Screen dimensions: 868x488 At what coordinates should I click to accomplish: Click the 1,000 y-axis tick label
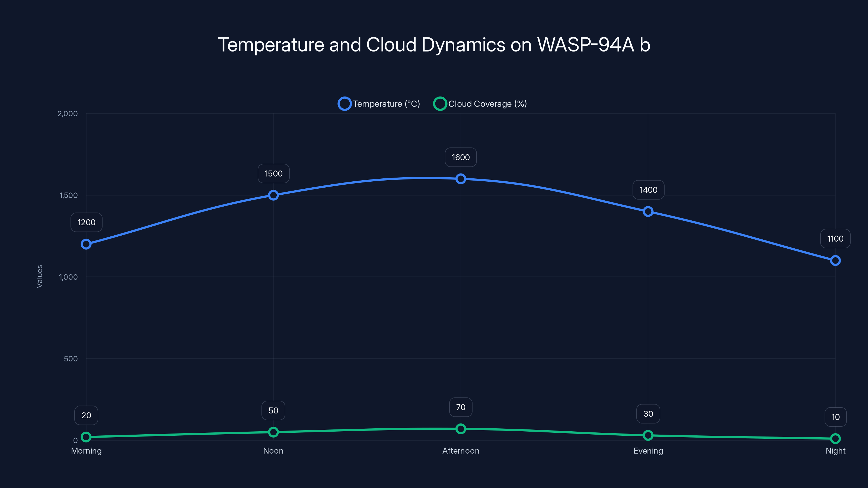click(68, 277)
